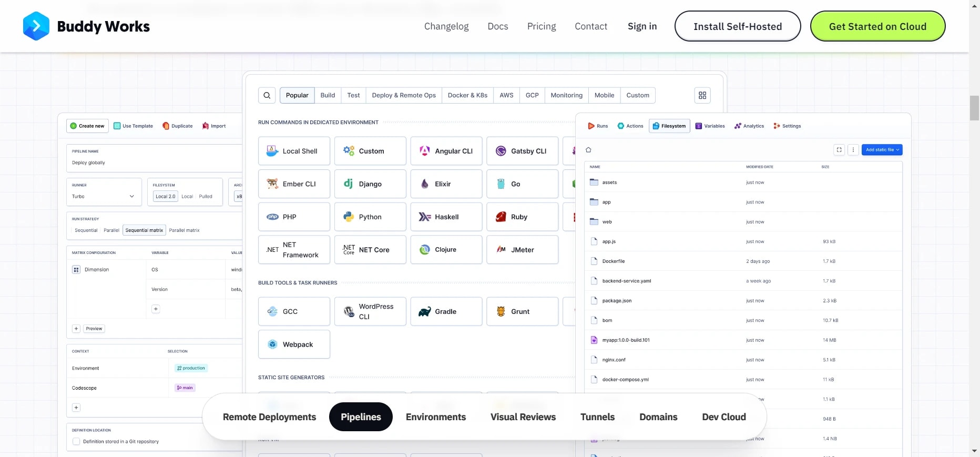Pick the JMeter action
Screen dimensions: 980x457
523,250
